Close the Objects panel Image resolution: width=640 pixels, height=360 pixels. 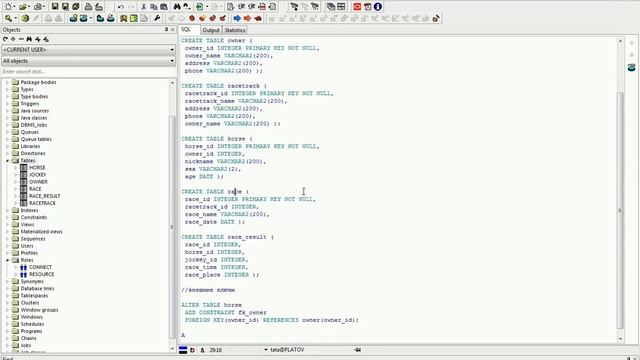click(173, 29)
